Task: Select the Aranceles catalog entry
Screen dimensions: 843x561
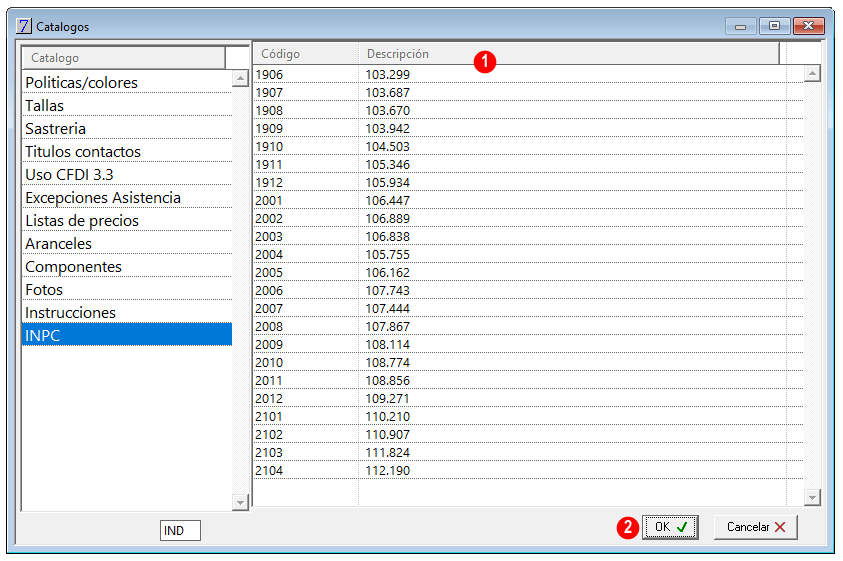Action: [58, 244]
